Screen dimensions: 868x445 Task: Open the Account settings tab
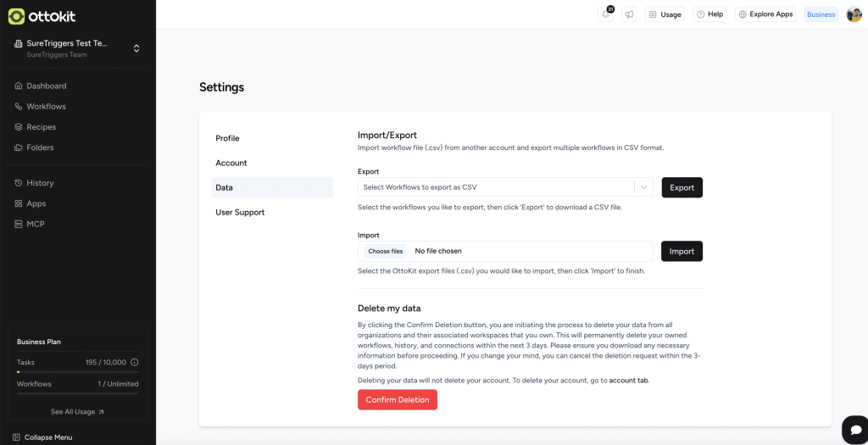point(231,163)
